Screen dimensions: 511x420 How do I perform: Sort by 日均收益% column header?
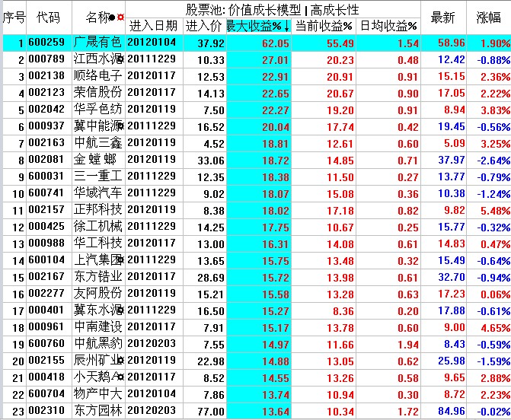click(x=388, y=26)
